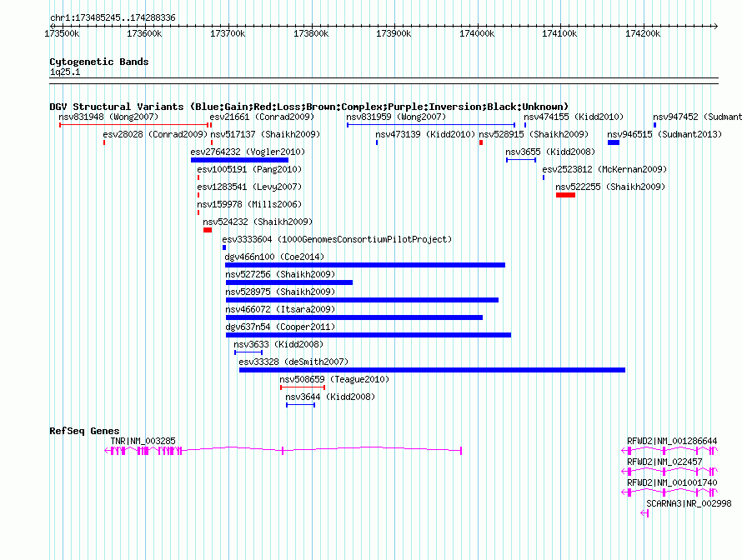Select the Cytogenetic Bands track title
This screenshot has height=560, width=742.
click(99, 62)
